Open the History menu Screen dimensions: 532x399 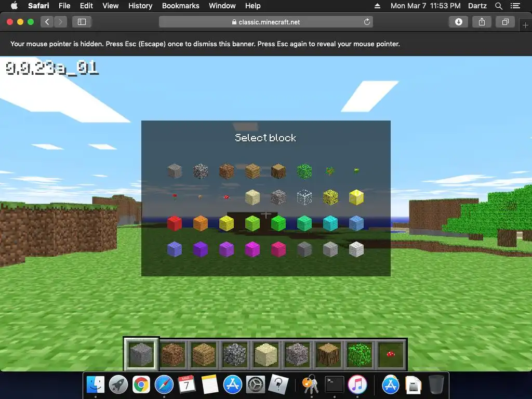(140, 6)
